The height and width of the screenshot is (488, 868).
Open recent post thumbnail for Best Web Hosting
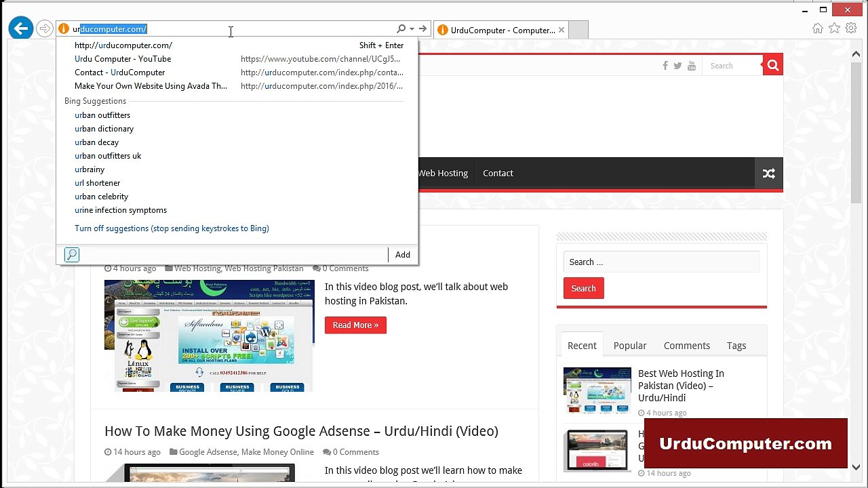[597, 390]
